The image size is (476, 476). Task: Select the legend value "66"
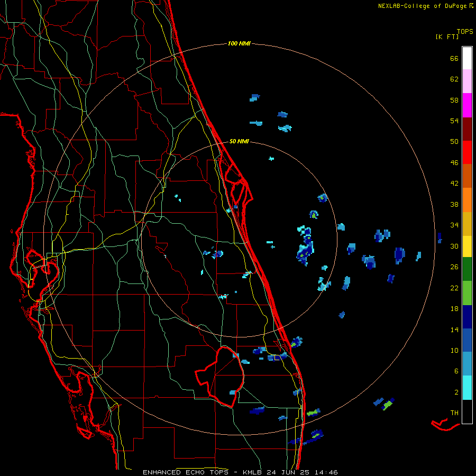[454, 59]
